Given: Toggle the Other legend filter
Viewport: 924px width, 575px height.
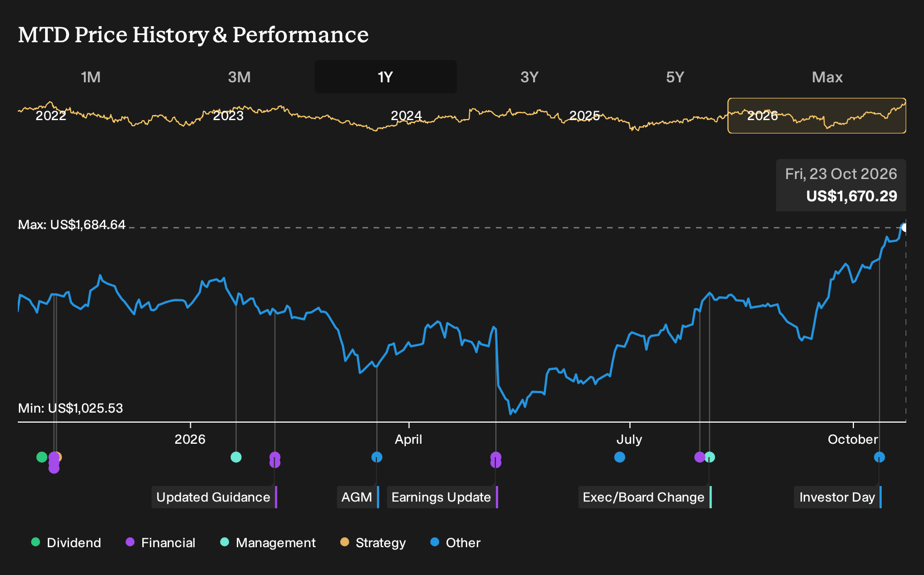Looking at the screenshot, I should click(455, 543).
